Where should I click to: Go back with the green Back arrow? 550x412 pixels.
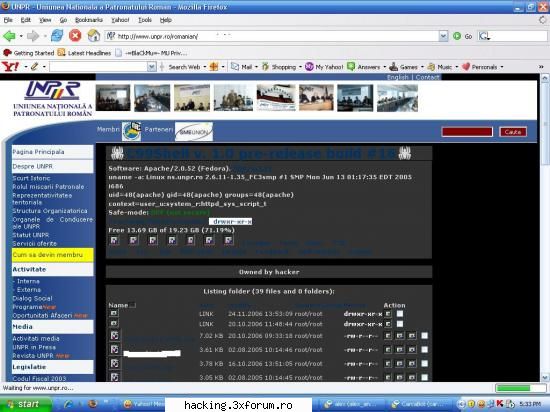9,36
